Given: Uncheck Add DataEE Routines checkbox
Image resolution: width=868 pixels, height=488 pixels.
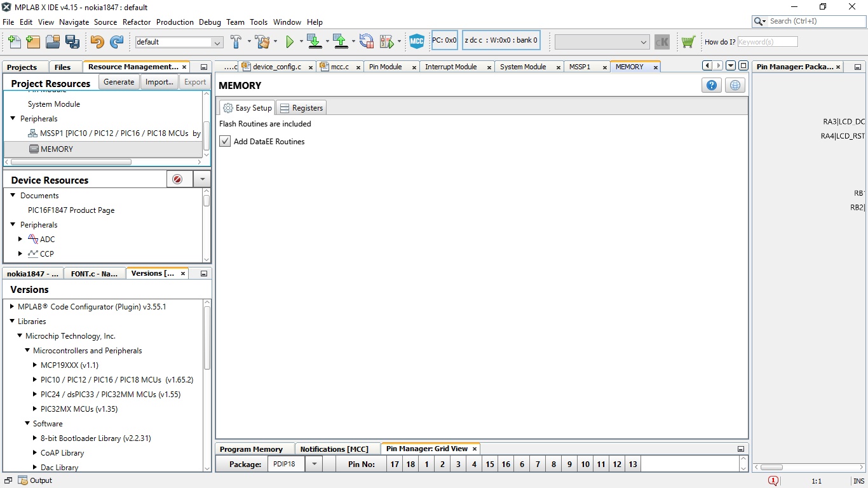Looking at the screenshot, I should [225, 141].
